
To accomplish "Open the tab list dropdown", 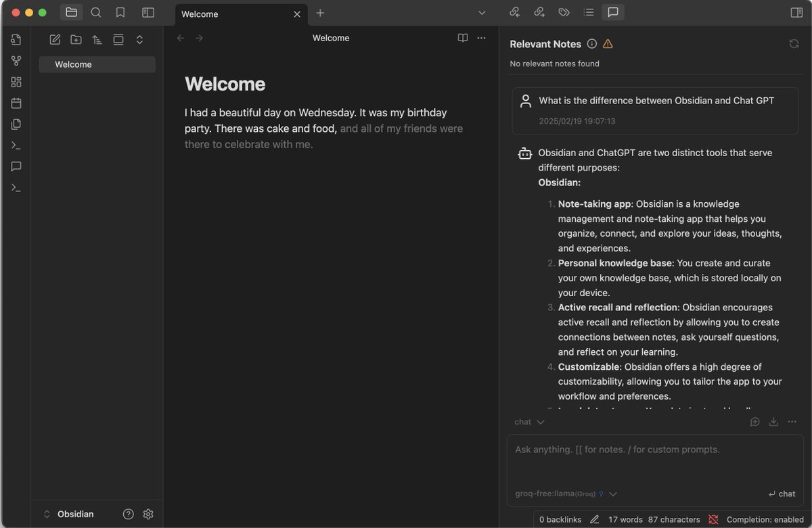I will coord(482,13).
